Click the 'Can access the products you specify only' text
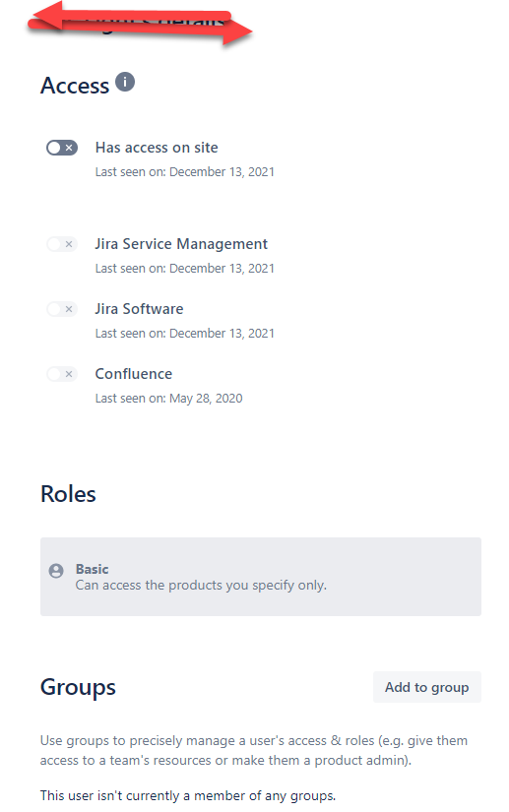The width and height of the screenshot is (509, 812). pos(201,586)
